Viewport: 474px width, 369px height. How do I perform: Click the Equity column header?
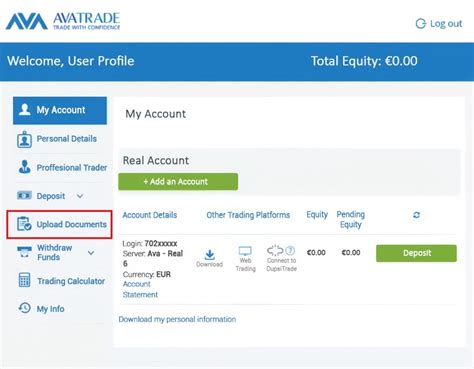coord(317,215)
